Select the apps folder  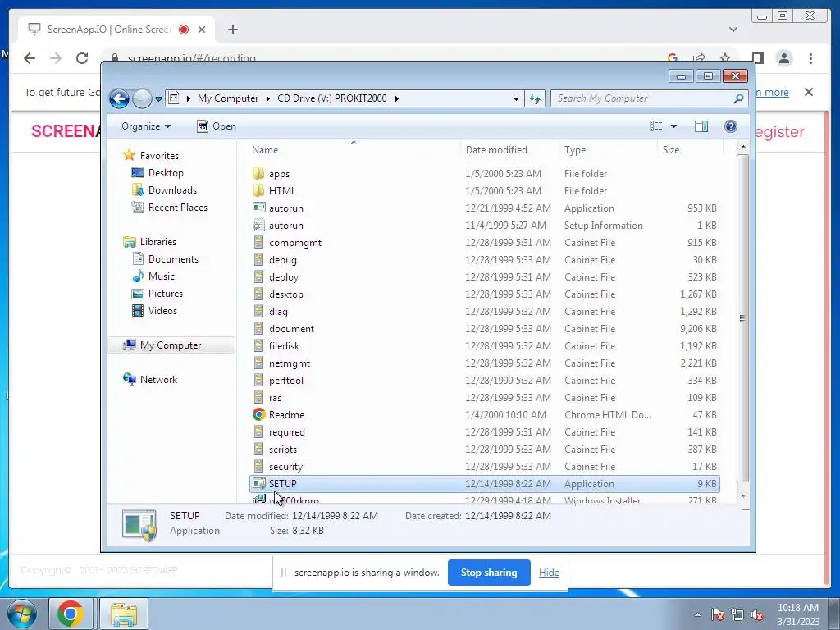(x=484, y=174)
